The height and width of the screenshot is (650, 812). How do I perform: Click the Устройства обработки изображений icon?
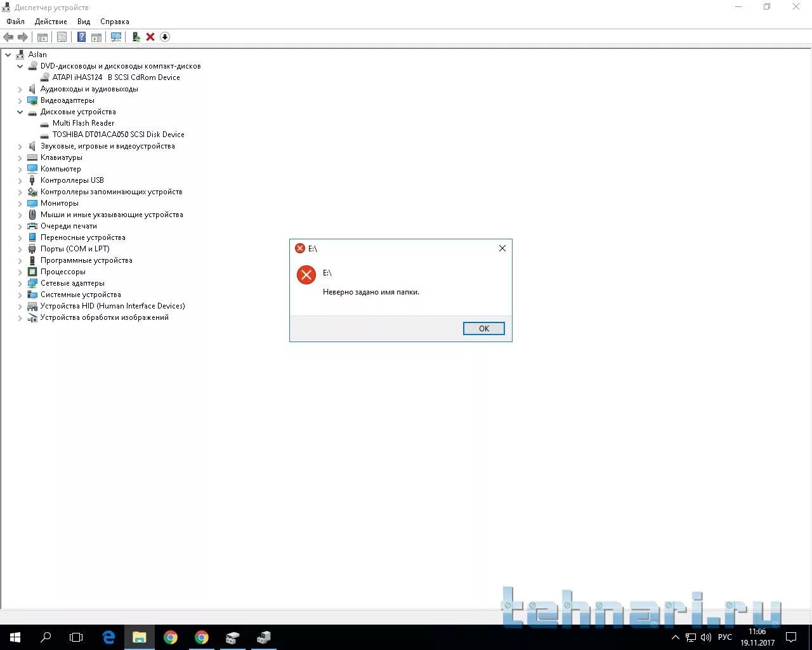32,317
